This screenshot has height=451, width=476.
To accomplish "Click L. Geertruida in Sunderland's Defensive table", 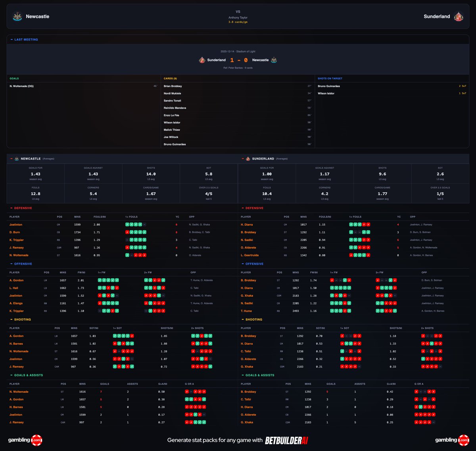I will point(251,255).
